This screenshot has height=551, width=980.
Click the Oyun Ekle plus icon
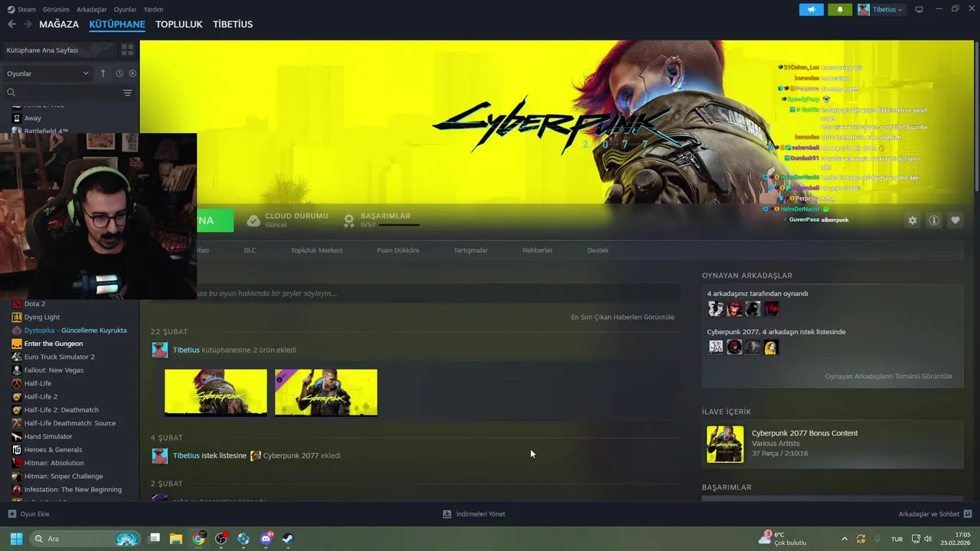[x=11, y=514]
